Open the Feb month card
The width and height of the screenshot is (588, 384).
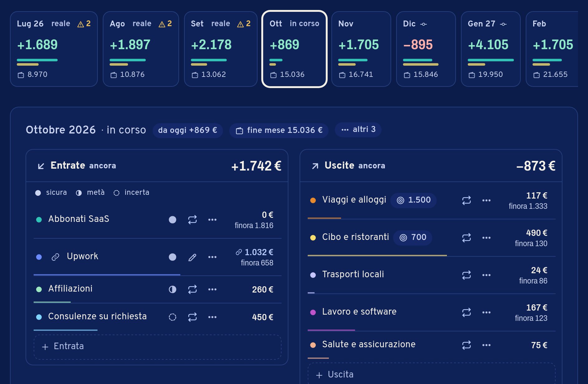pos(552,49)
